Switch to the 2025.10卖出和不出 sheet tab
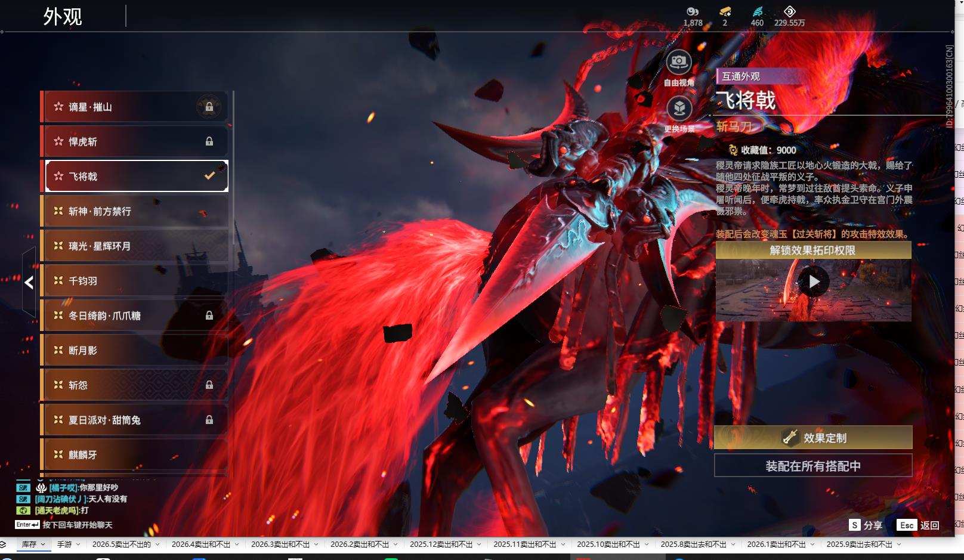Screen dimensions: 964x560 pyautogui.click(x=608, y=544)
